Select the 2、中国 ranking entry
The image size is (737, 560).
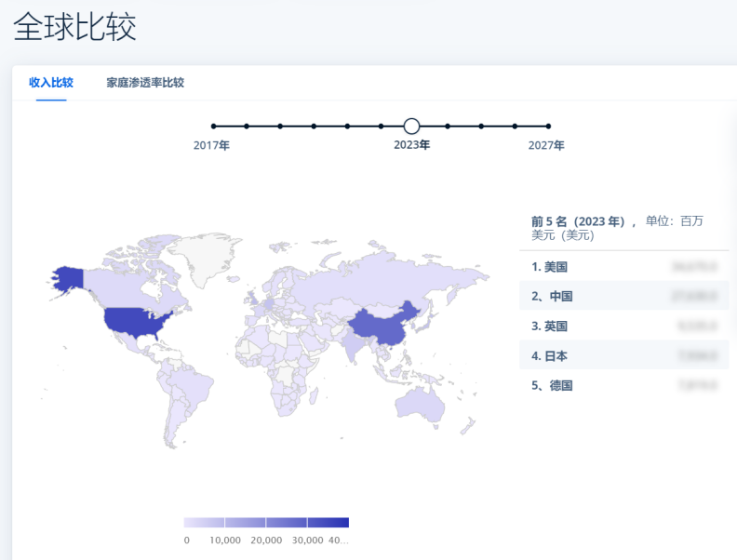pos(623,297)
